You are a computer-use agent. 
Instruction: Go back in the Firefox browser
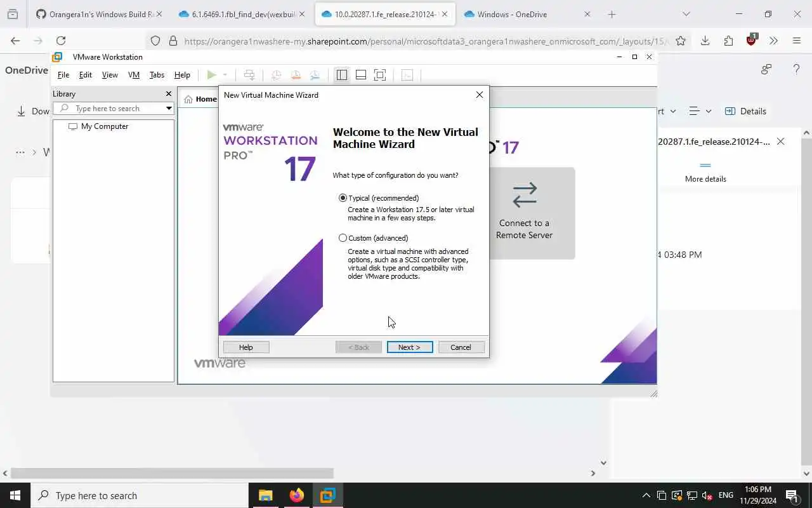[x=15, y=41]
